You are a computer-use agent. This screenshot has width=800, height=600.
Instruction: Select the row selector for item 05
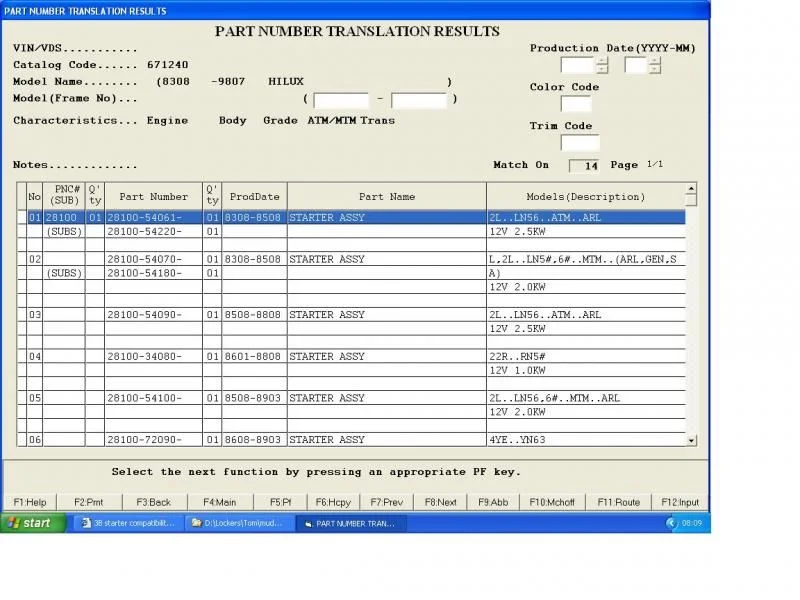click(21, 398)
